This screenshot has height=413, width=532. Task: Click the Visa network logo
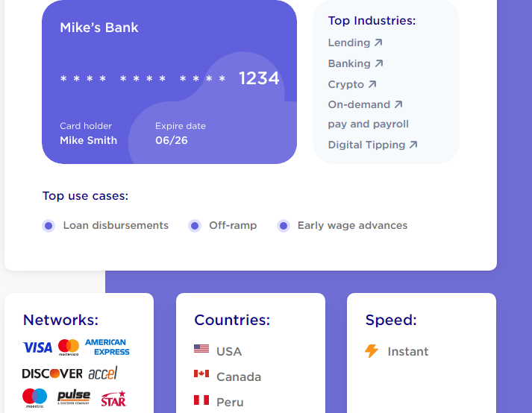37,347
